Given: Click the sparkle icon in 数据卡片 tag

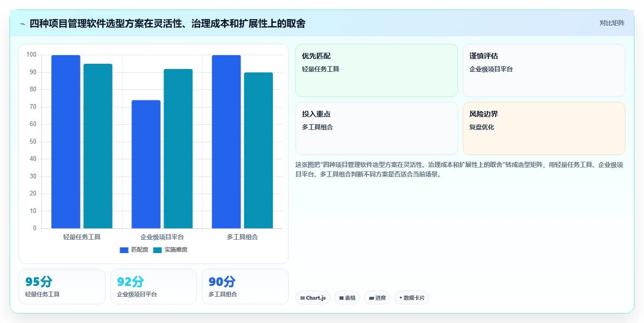Looking at the screenshot, I should click(401, 298).
